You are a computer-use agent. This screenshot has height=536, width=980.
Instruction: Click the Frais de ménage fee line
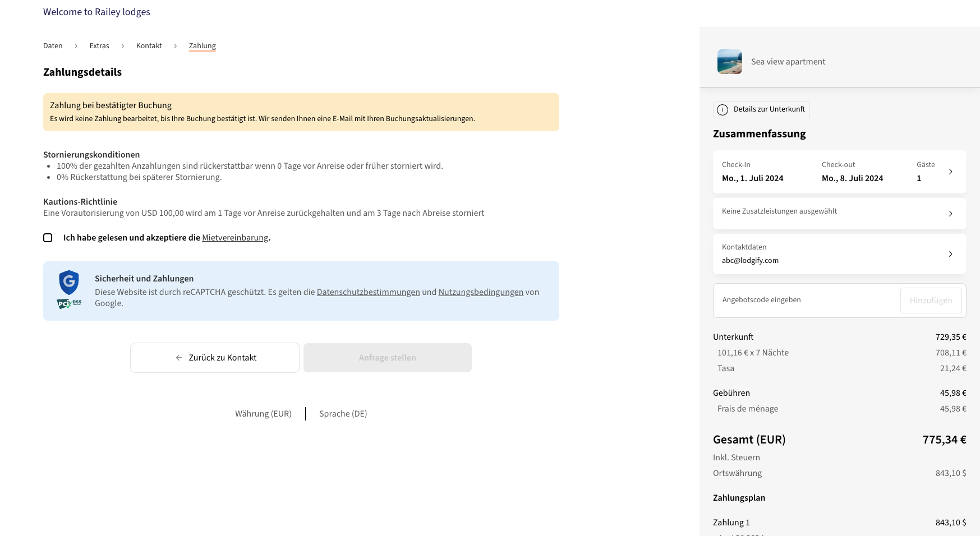[x=748, y=409]
